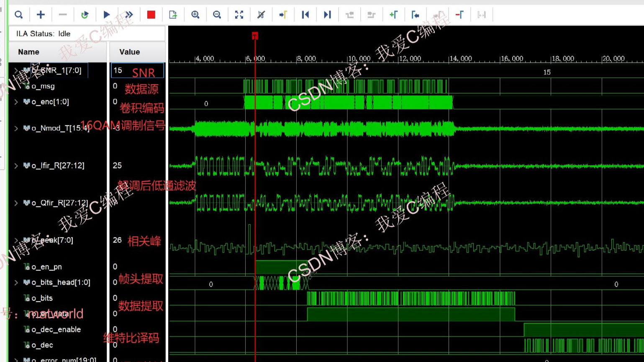This screenshot has width=644, height=362.
Task: Click the Value column header
Action: tap(129, 52)
